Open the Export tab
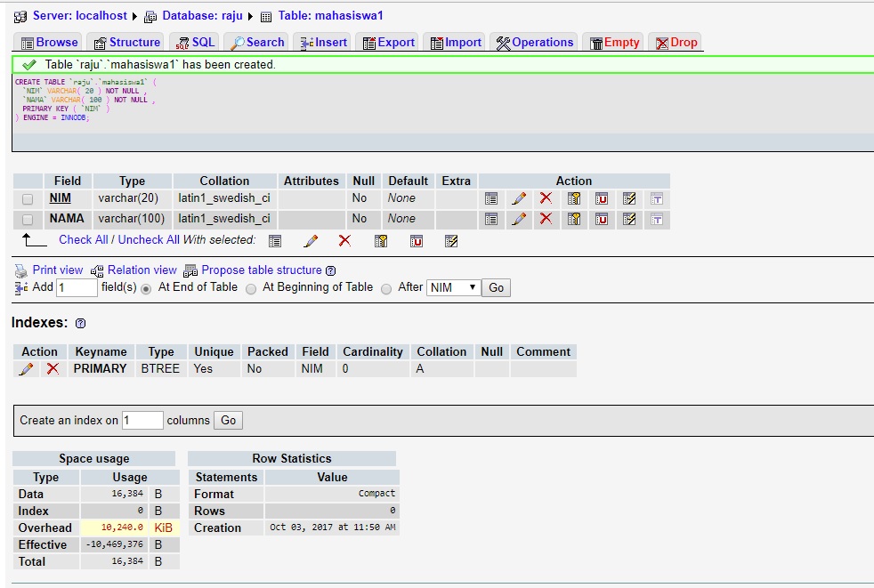 coord(387,41)
